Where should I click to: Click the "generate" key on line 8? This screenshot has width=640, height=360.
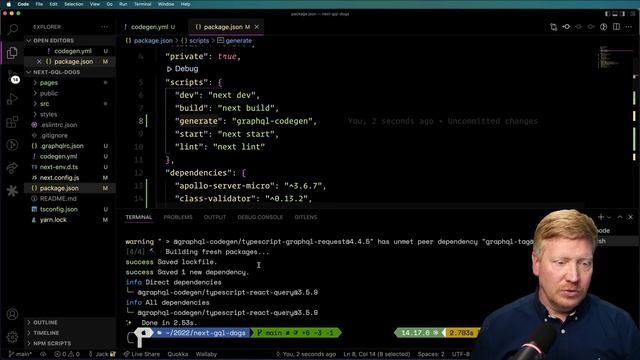[x=198, y=121]
